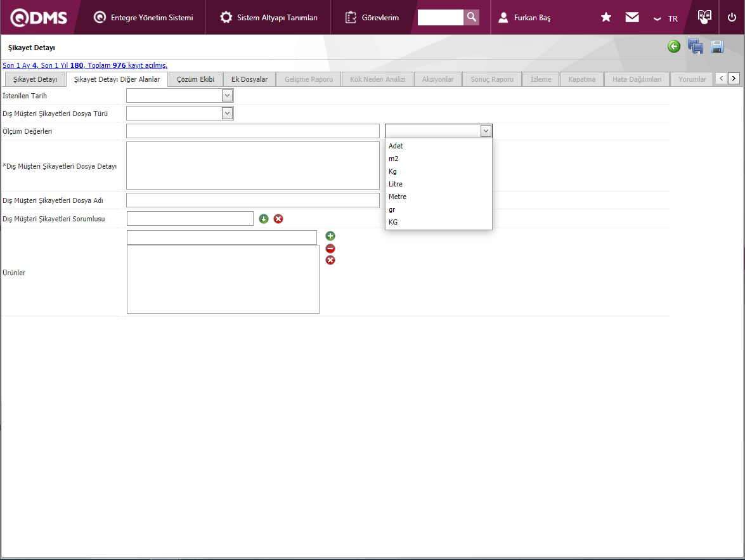Open the Ek Dosyalar tab

coord(249,79)
